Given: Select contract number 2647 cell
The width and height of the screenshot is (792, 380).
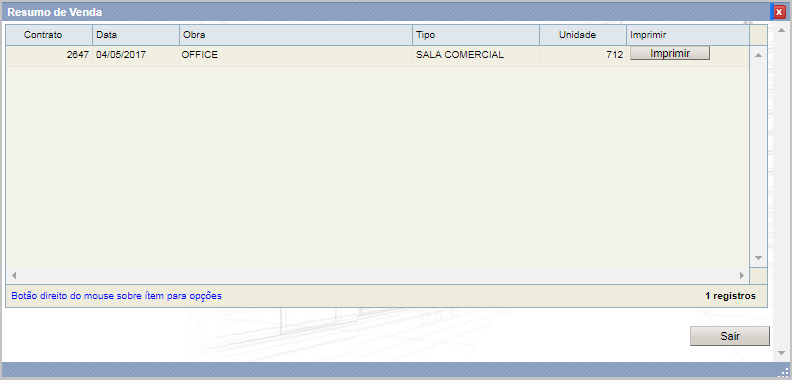Looking at the screenshot, I should 49,55.
